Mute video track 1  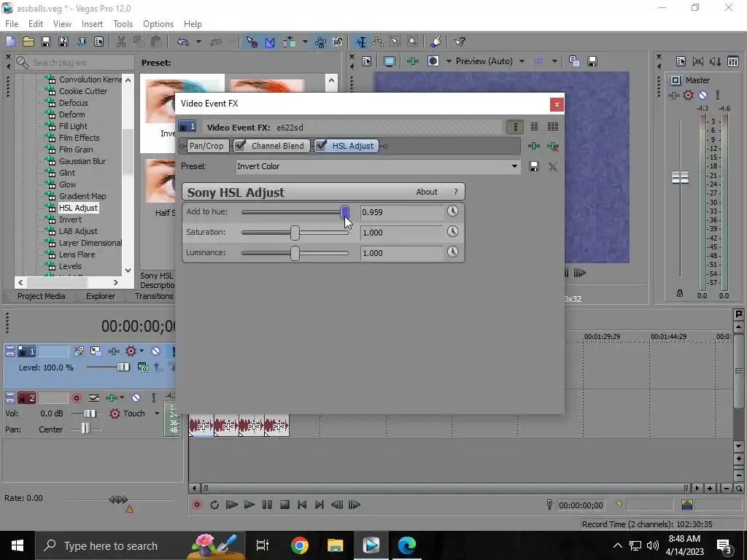coord(155,351)
